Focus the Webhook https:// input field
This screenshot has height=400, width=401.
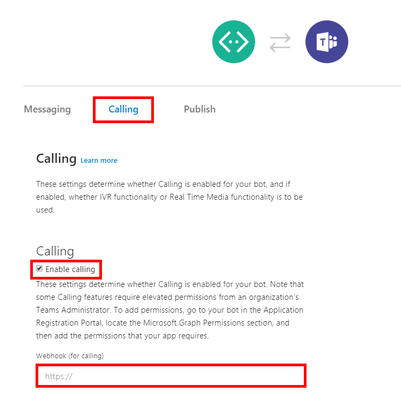[x=171, y=376]
